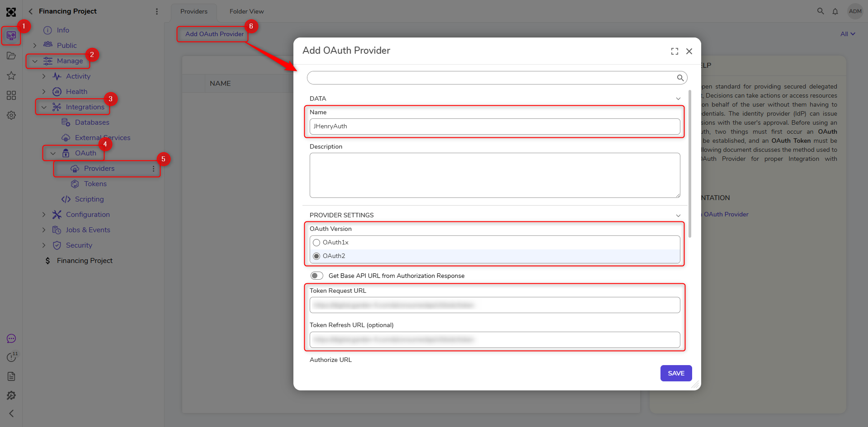868x427 pixels.
Task: Click the search icon in top bar
Action: [821, 11]
